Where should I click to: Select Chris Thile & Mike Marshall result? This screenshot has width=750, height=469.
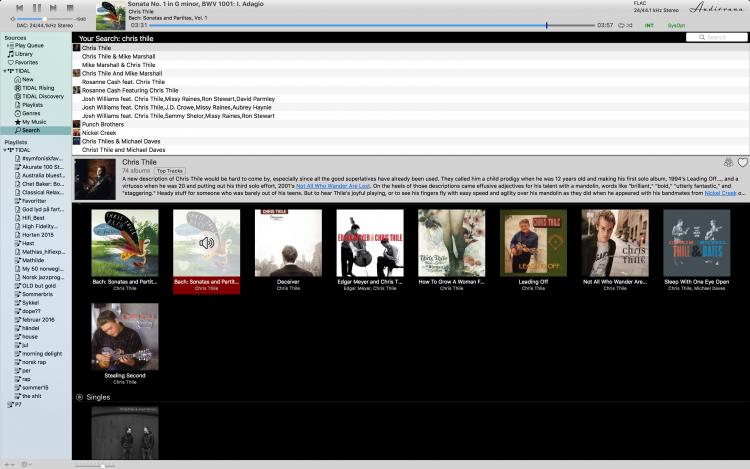tap(410, 56)
